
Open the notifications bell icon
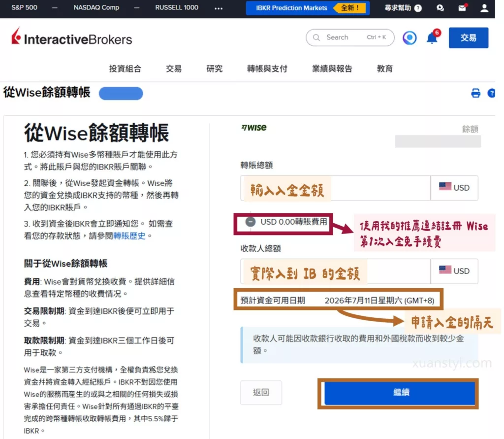433,37
